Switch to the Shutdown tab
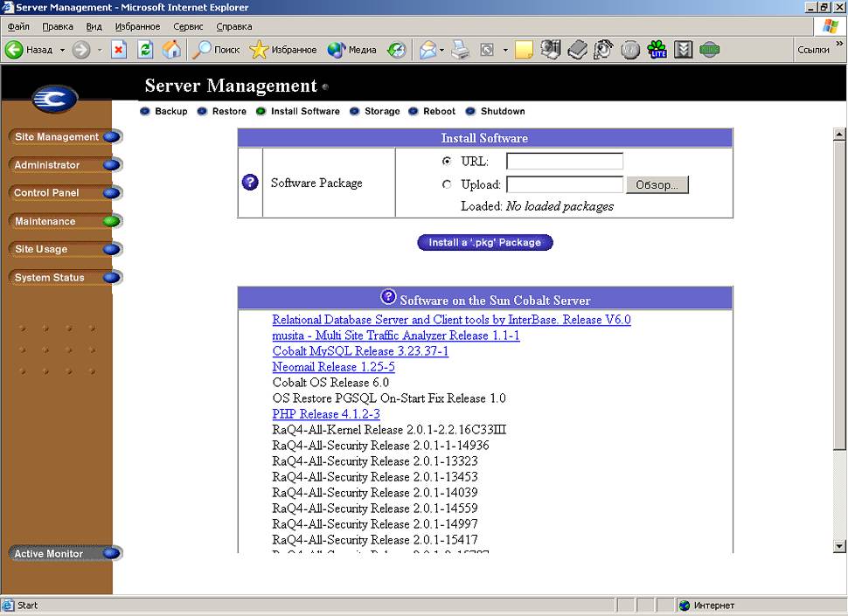 [496, 111]
